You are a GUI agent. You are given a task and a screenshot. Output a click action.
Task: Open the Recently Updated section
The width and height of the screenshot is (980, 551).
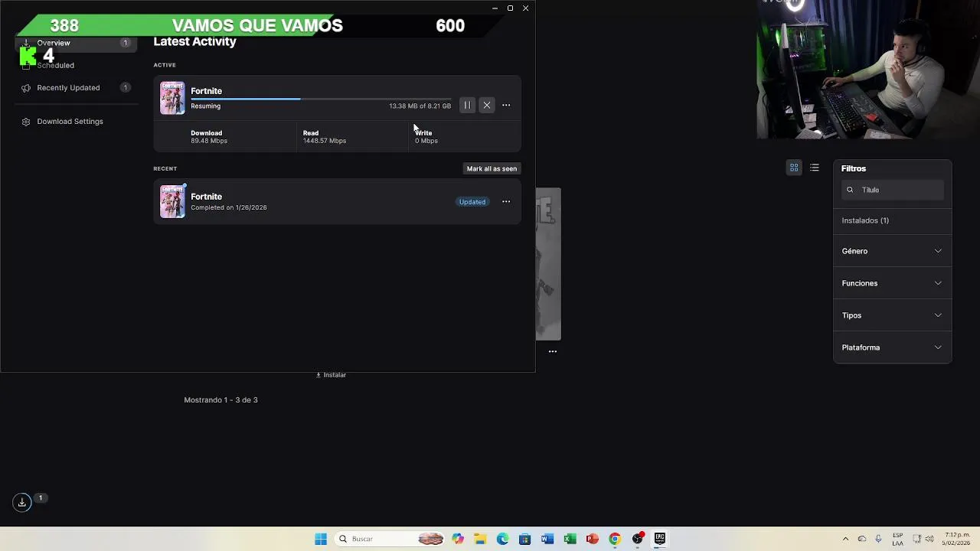[x=75, y=87]
